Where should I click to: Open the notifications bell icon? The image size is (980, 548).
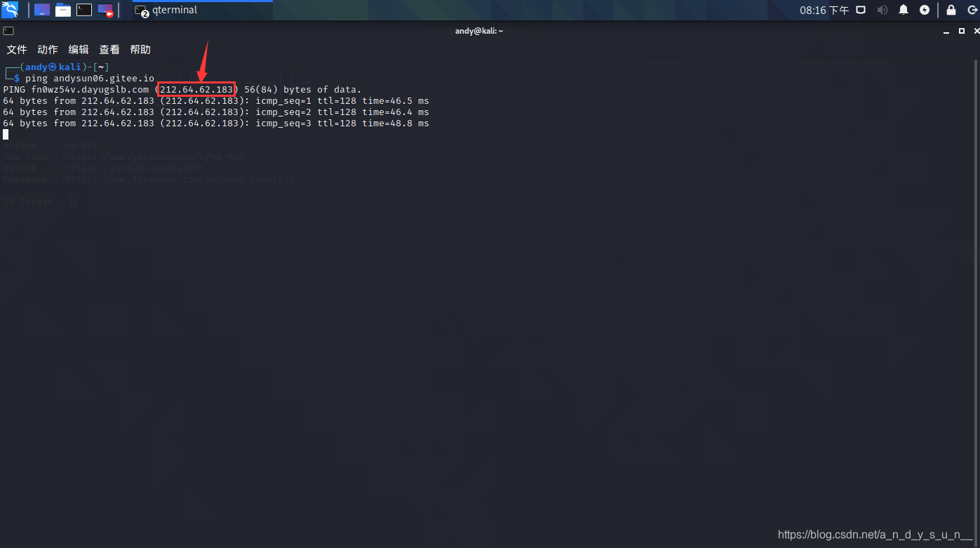tap(904, 10)
